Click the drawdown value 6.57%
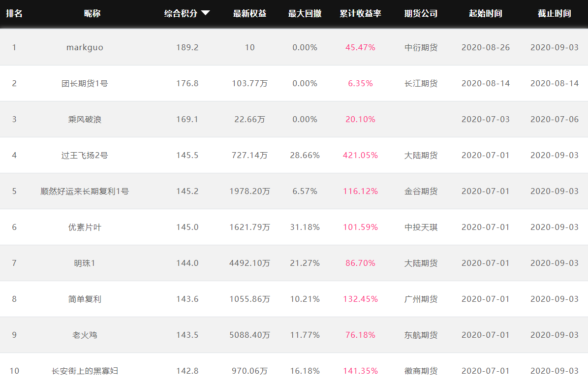This screenshot has width=588, height=387. (x=305, y=191)
